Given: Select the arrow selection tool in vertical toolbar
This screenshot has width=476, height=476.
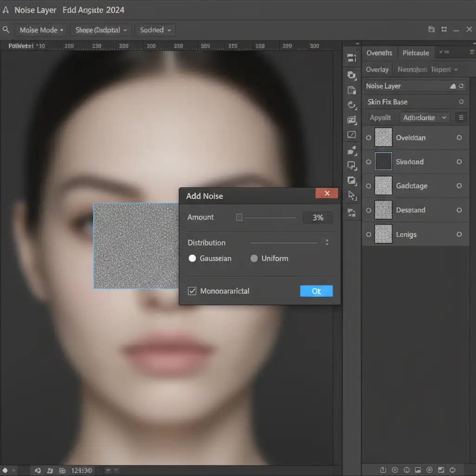Looking at the screenshot, I should pyautogui.click(x=352, y=196).
